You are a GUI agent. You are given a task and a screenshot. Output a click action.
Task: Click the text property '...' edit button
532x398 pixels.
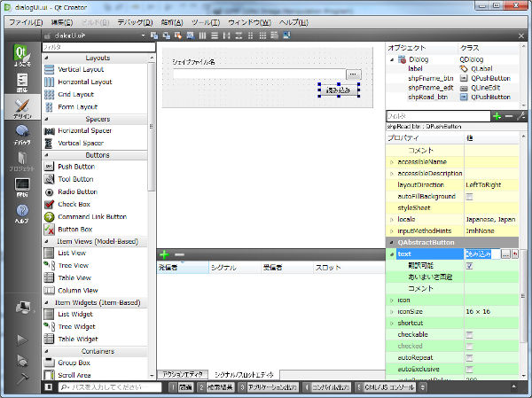point(505,254)
